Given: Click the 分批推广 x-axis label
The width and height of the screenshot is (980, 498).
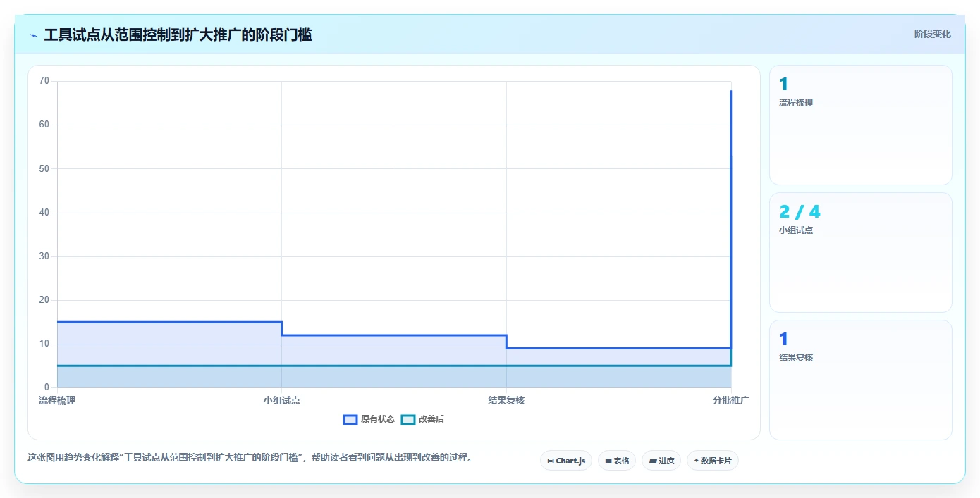Looking at the screenshot, I should click(x=731, y=400).
